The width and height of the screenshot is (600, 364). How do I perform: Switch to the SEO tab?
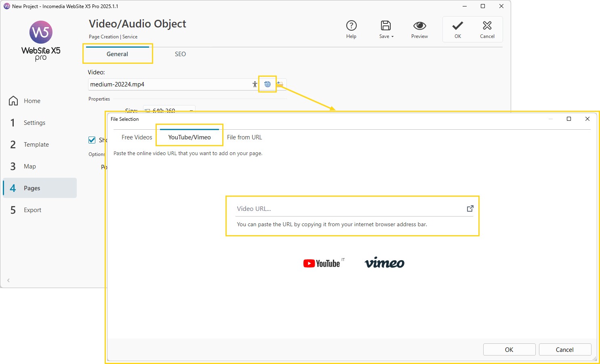pyautogui.click(x=180, y=54)
